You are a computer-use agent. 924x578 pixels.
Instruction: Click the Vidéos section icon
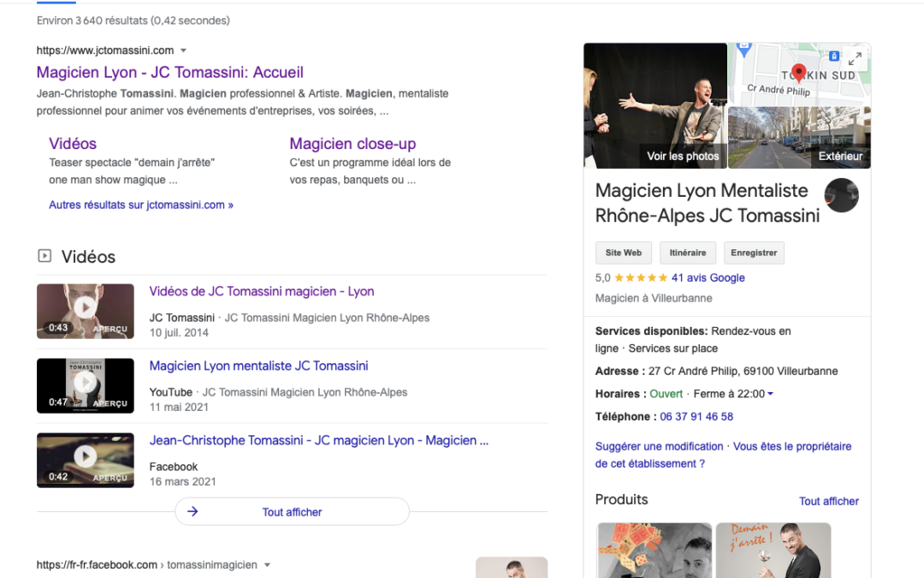click(44, 256)
